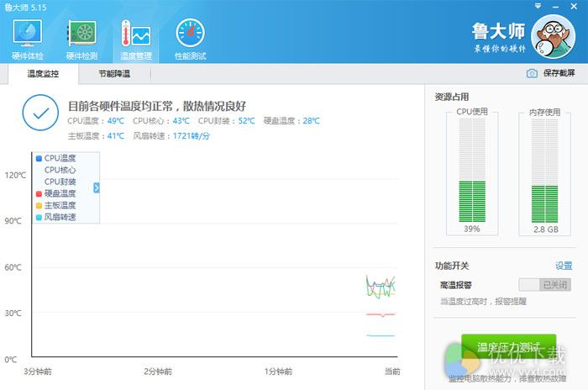This screenshot has height=390, width=588.
Task: Click the CPU温度 49℃ reading
Action: click(96, 121)
